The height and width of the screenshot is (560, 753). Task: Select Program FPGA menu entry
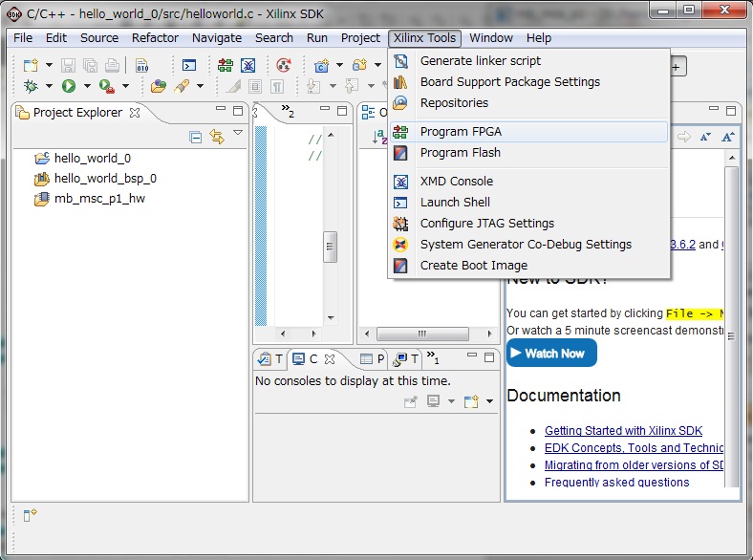(528, 132)
